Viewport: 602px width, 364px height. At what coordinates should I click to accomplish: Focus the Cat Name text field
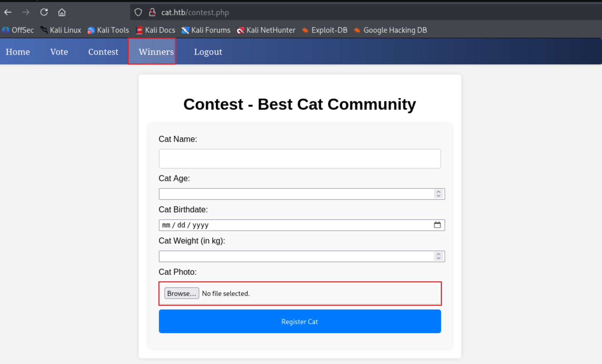coord(300,159)
